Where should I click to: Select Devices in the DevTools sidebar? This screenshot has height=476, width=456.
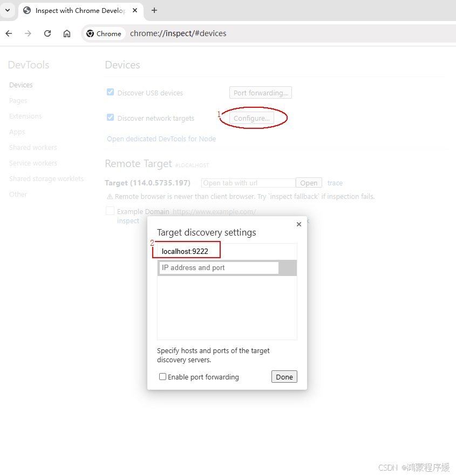(21, 85)
